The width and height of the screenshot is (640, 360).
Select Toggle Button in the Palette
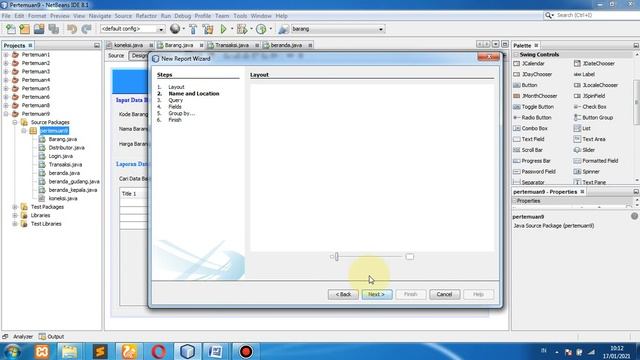click(533, 107)
